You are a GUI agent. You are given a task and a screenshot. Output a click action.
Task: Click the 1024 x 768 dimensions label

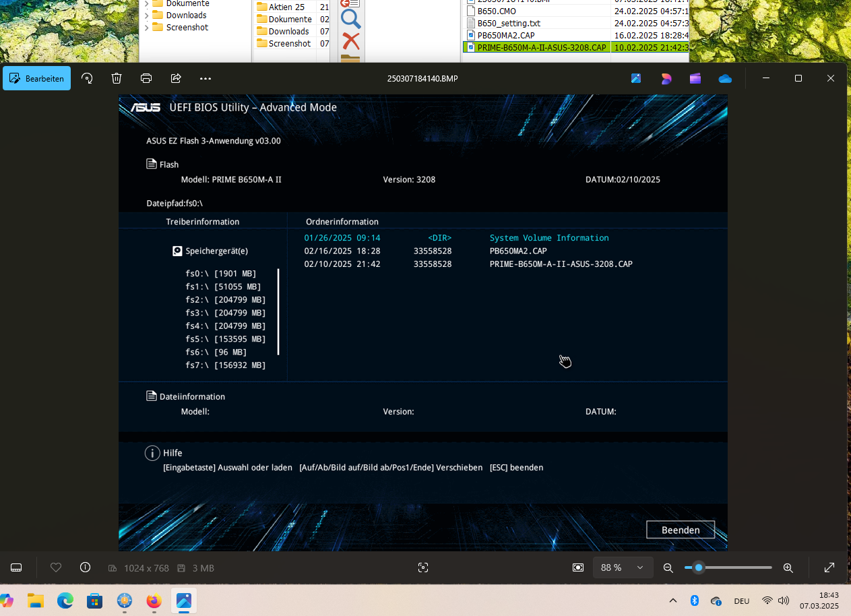pyautogui.click(x=146, y=568)
